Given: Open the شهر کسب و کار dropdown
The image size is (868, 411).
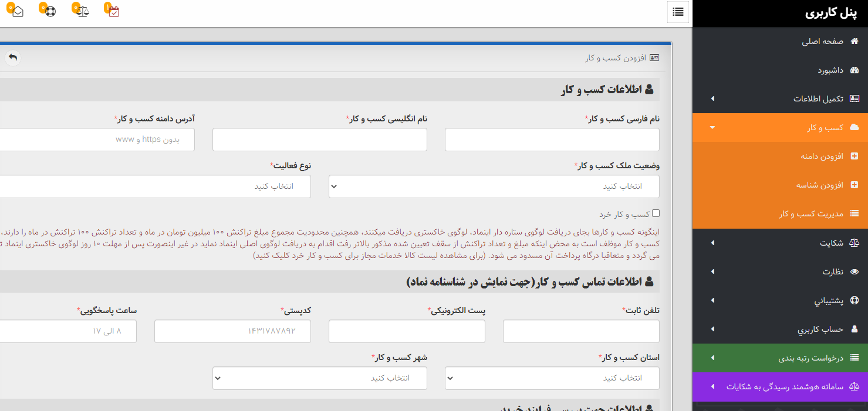Looking at the screenshot, I should click(x=319, y=378).
